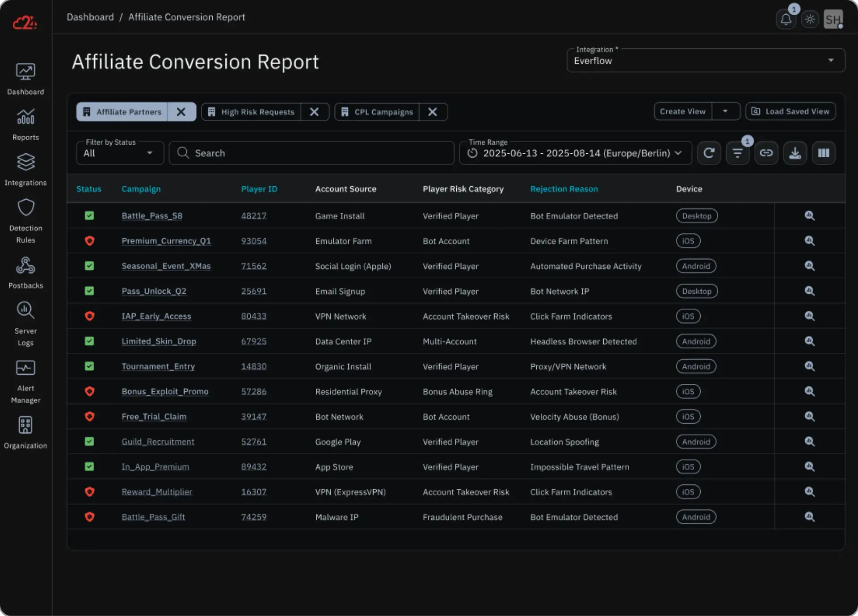Image resolution: width=858 pixels, height=616 pixels.
Task: Expand the Filter by Status dropdown
Action: coord(119,153)
